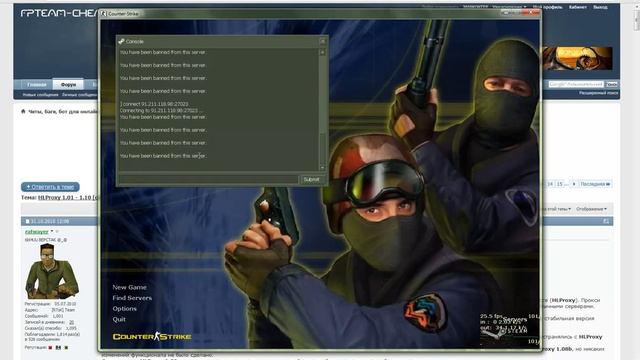640x360 pixels.
Task: Click the FPTEAM-CHEATS site logo
Action: pyautogui.click(x=59, y=13)
